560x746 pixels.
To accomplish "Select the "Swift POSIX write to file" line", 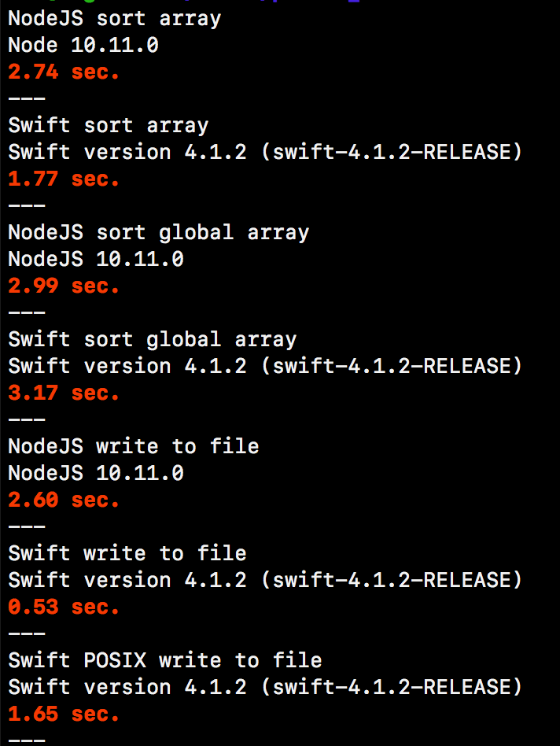I will tap(165, 659).
